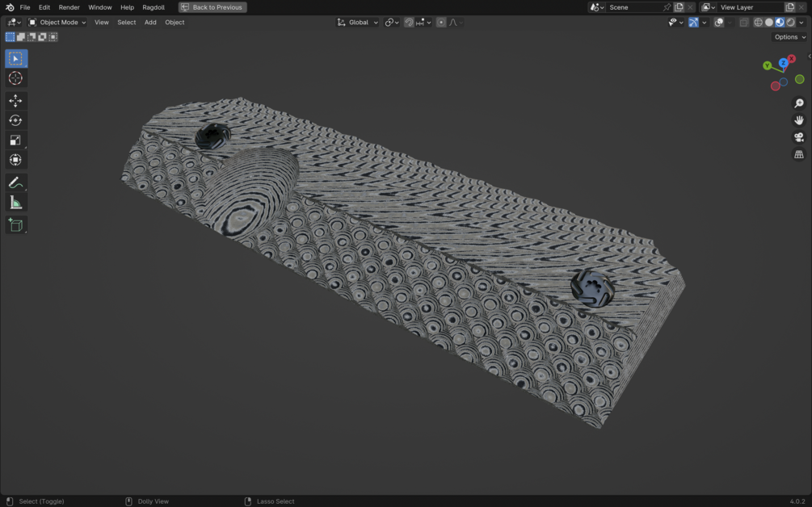Click the pin scene icon
The image size is (812, 507).
tap(667, 7)
